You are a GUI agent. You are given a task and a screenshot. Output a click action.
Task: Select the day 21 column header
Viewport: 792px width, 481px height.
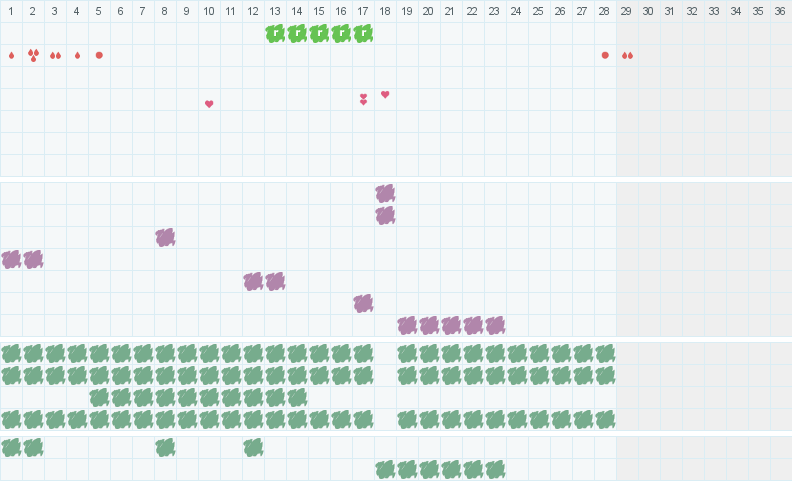pos(451,11)
